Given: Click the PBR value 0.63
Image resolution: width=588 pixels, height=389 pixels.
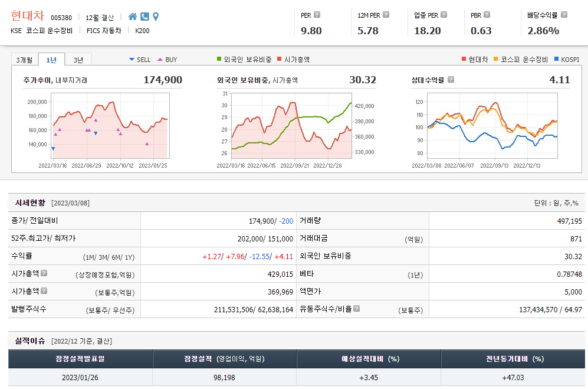Looking at the screenshot, I should point(481,31).
